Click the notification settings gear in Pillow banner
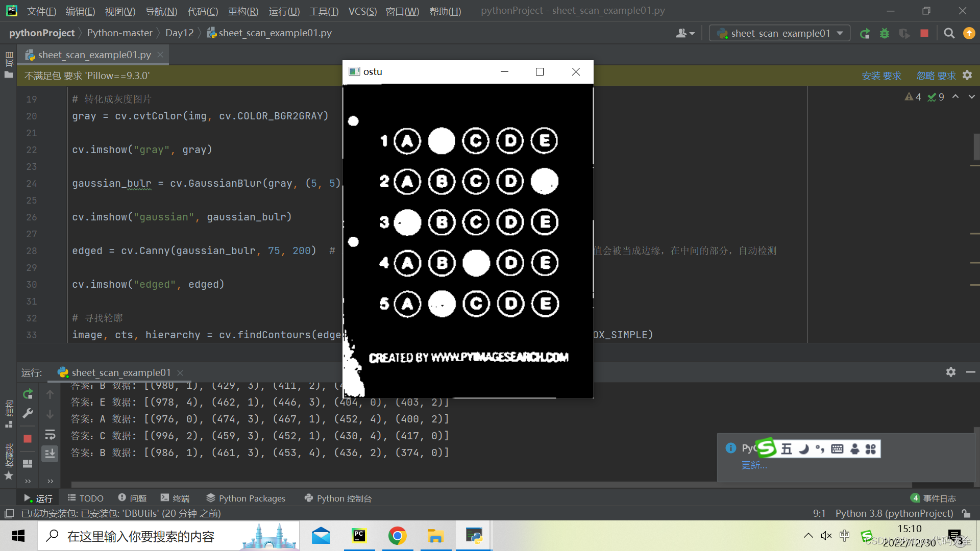Image resolution: width=980 pixels, height=551 pixels. tap(967, 76)
